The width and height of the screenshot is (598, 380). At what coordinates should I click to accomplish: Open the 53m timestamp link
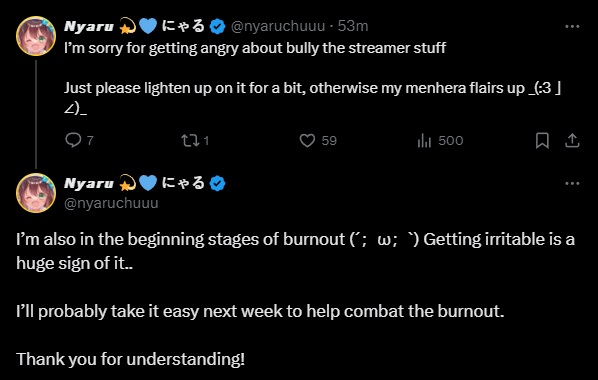(x=353, y=26)
